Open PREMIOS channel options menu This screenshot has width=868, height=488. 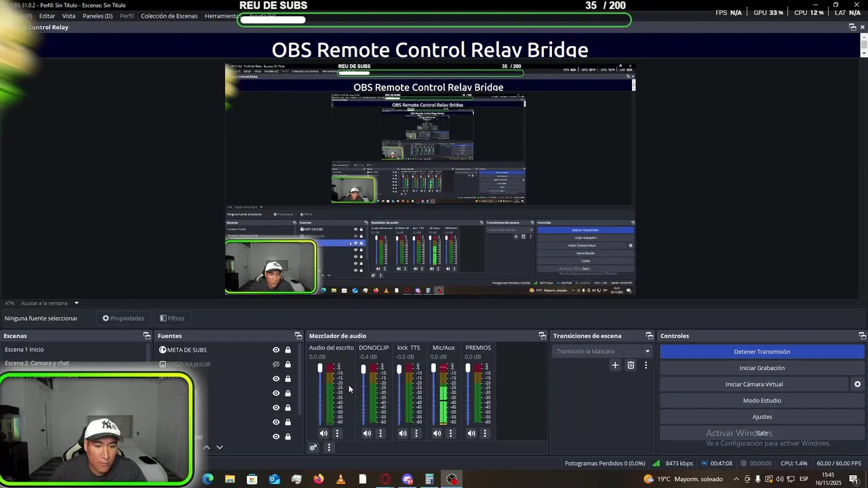[x=485, y=433]
